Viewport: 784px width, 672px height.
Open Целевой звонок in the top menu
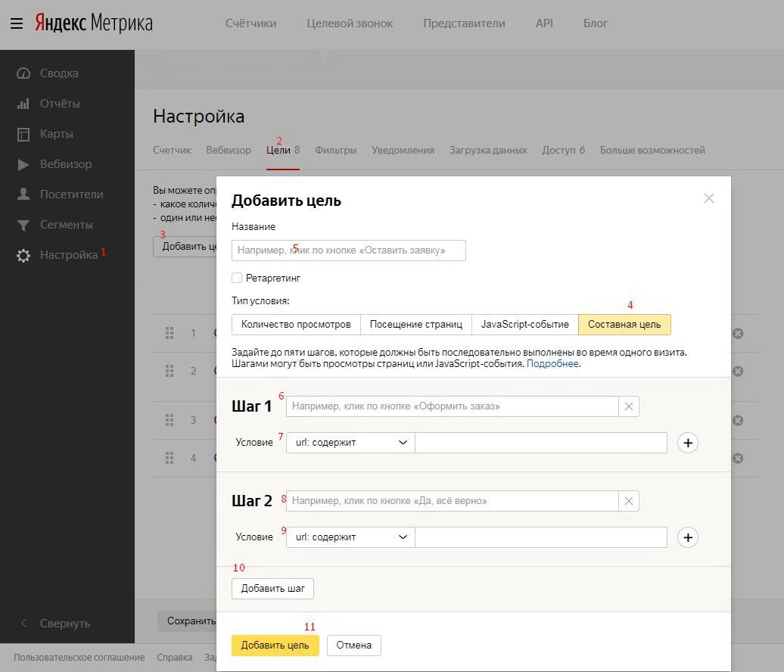(350, 23)
